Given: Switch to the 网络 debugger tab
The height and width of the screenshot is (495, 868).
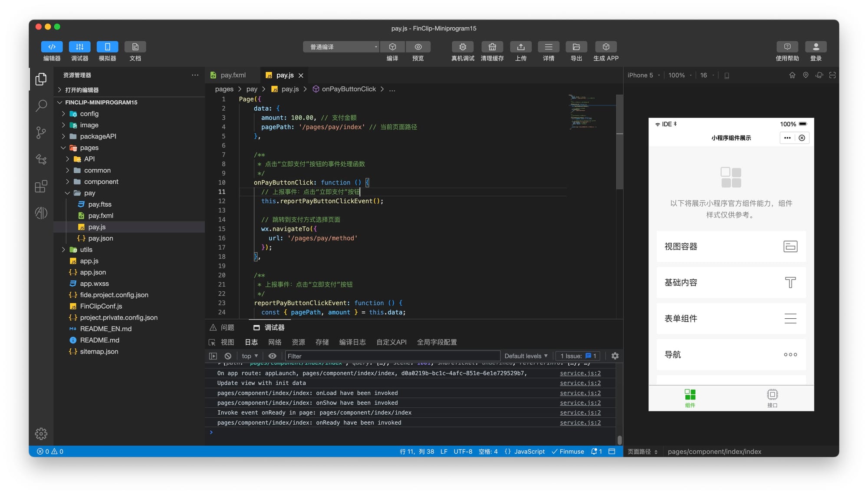Looking at the screenshot, I should pos(275,342).
